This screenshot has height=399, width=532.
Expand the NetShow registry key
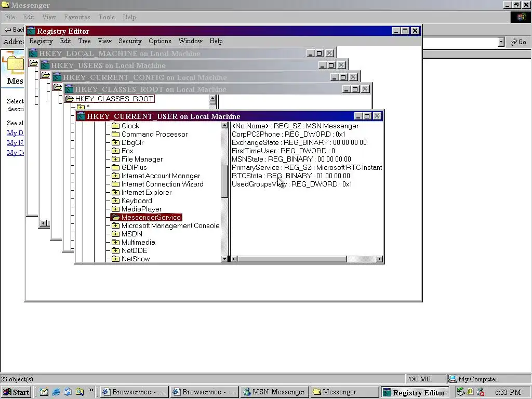point(116,259)
